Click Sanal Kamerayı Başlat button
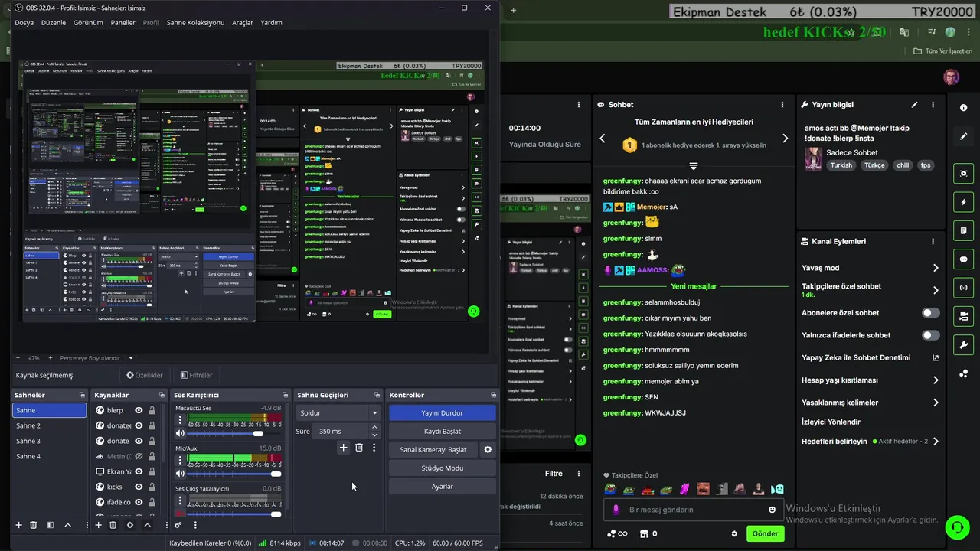This screenshot has width=980, height=551. tap(433, 449)
